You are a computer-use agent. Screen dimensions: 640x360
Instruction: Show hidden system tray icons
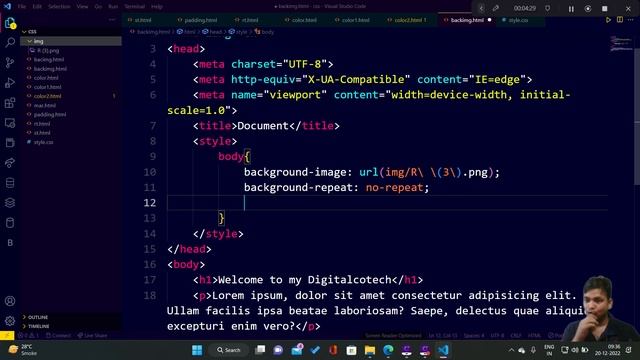511,350
